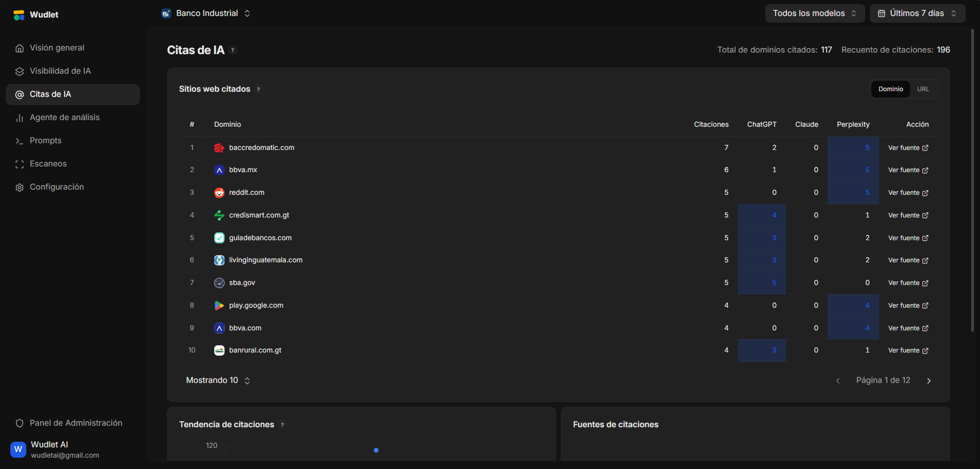Switch table view to Dominio tab

(x=890, y=89)
